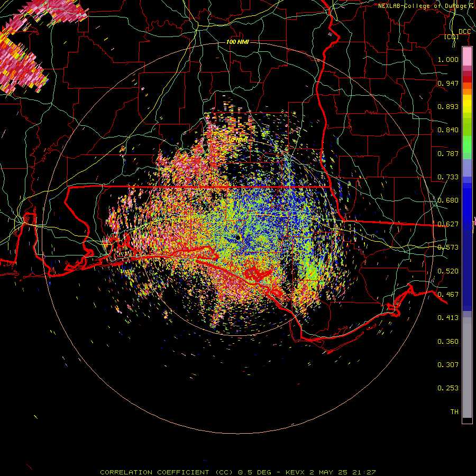
Task: Click the 0.467 scale value
Action: [x=448, y=295]
